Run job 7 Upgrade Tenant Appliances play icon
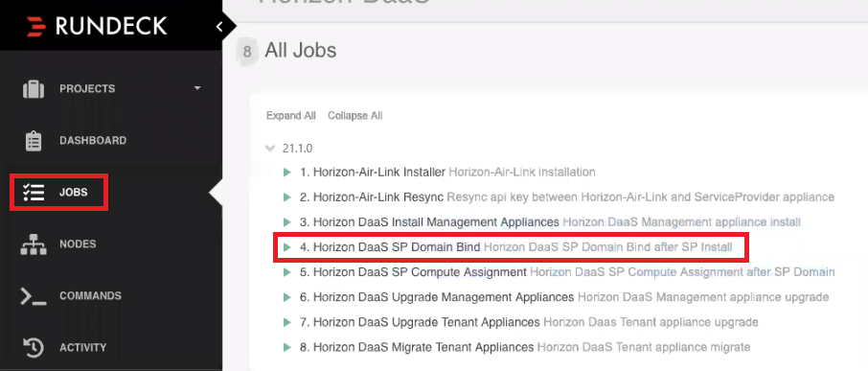Viewport: 868px width, 371px height. point(286,322)
